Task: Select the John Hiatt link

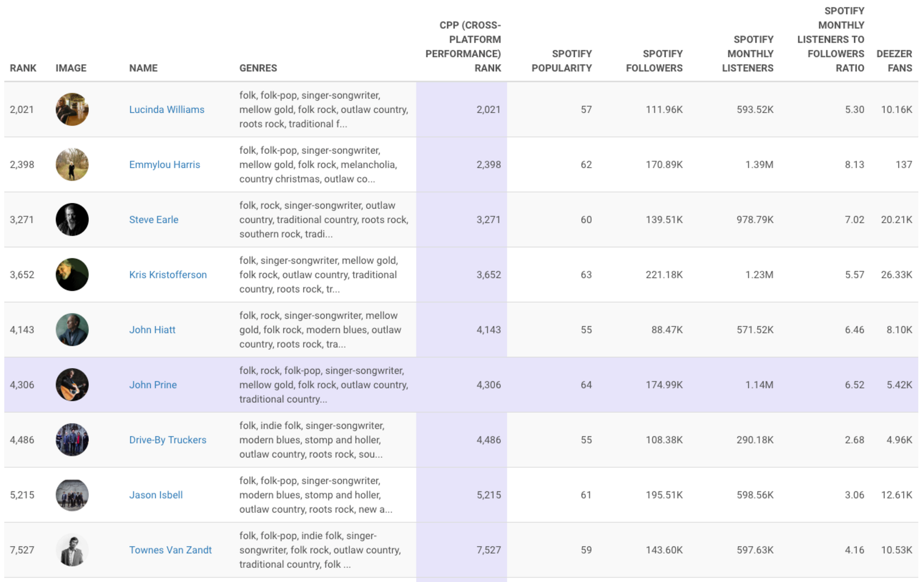Action: tap(152, 329)
